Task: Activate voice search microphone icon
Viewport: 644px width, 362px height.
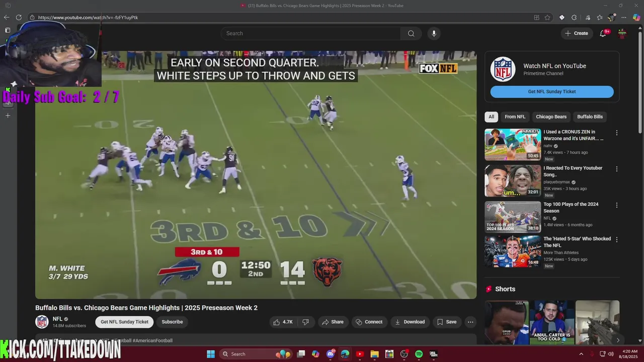Action: (434, 33)
